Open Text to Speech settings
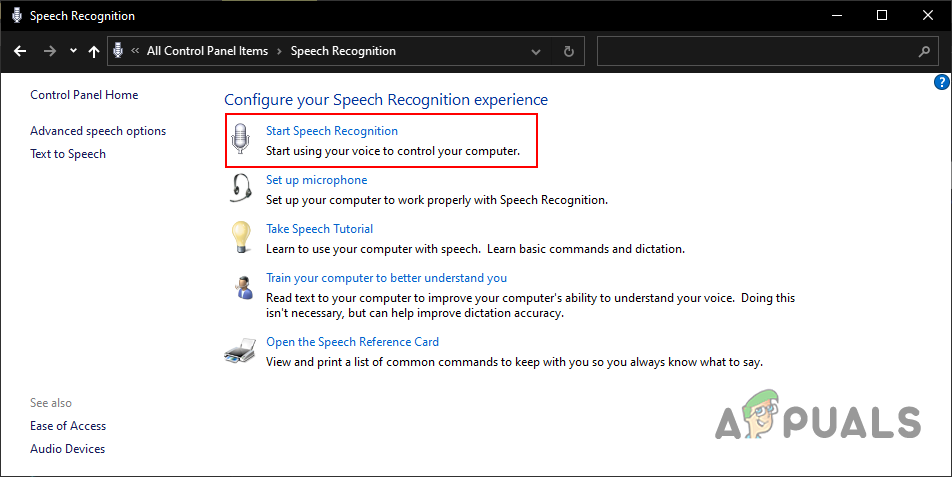Image resolution: width=952 pixels, height=477 pixels. 68,154
